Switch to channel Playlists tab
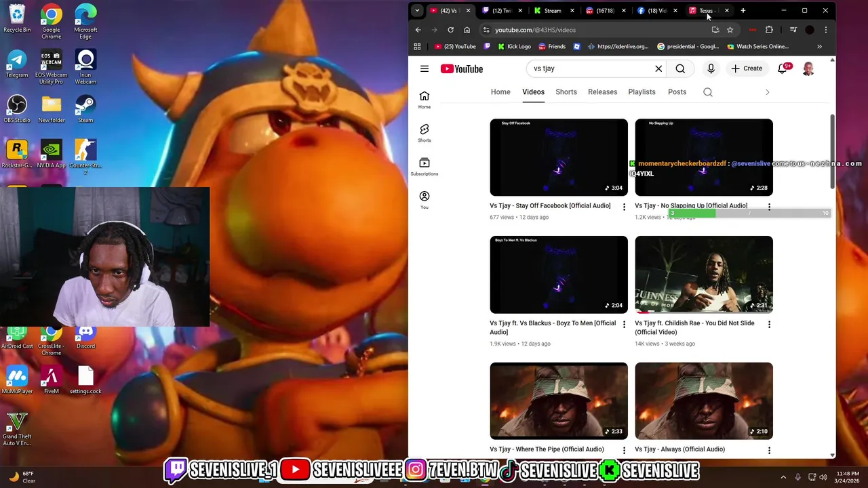The width and height of the screenshot is (868, 488). 642,92
